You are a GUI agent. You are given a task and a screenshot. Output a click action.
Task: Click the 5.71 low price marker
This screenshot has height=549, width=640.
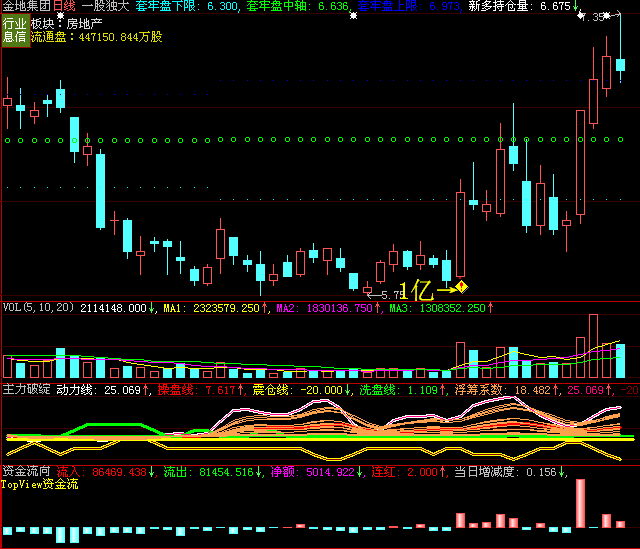point(385,295)
